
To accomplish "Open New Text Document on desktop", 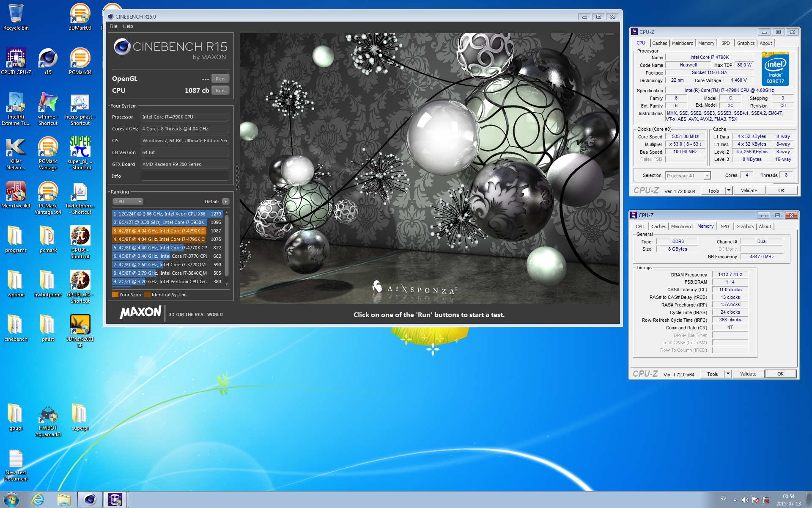I will click(16, 464).
